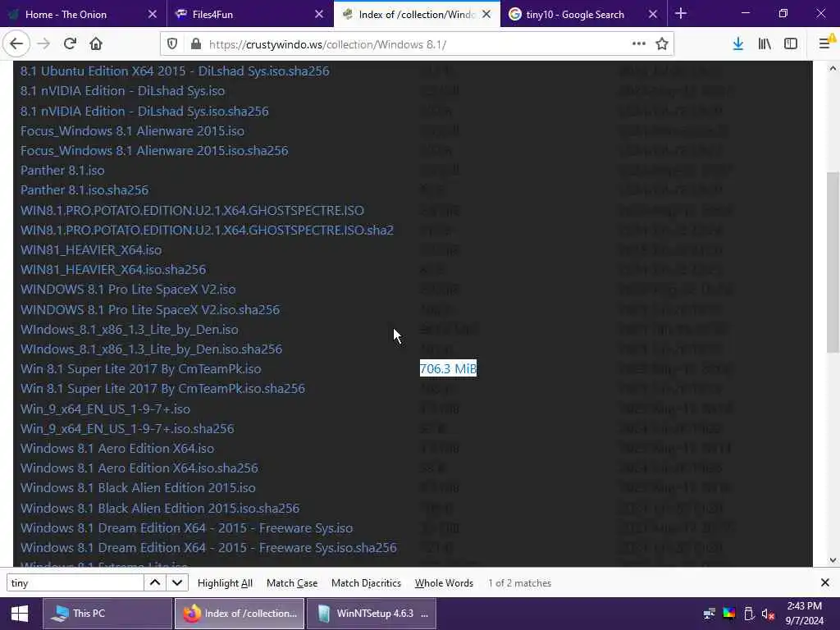Open Panther 8.1.iso.sha256 checksum

tap(84, 190)
